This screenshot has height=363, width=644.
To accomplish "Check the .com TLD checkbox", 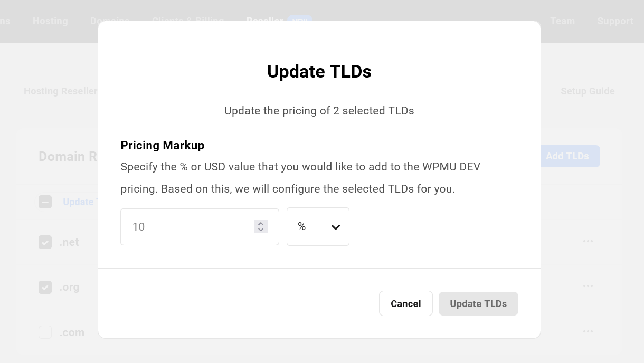I will (45, 332).
